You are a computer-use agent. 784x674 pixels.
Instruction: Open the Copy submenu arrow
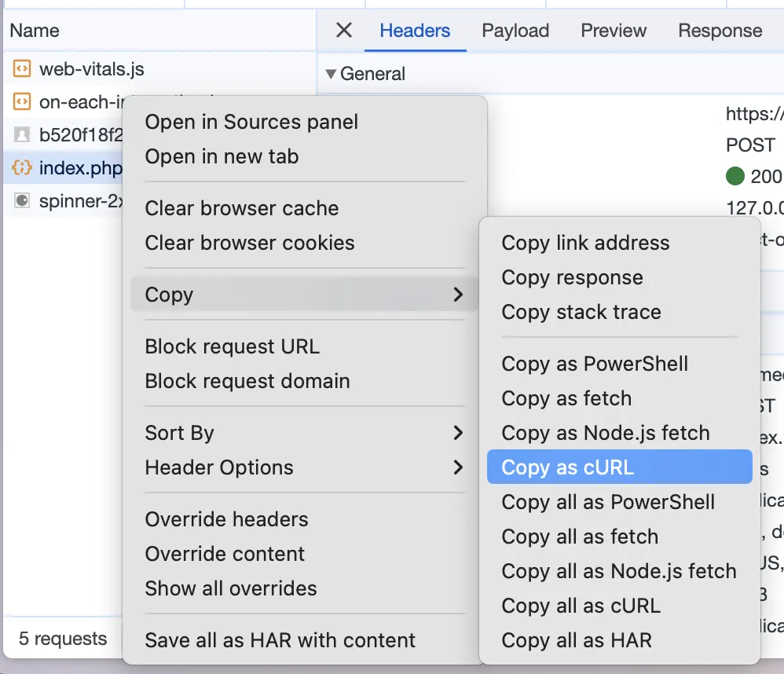(458, 295)
